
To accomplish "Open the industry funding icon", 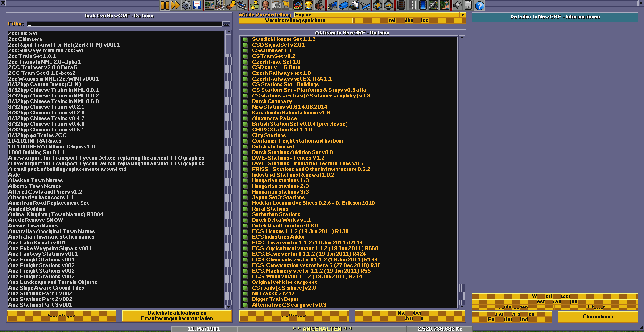I will coord(320,5).
